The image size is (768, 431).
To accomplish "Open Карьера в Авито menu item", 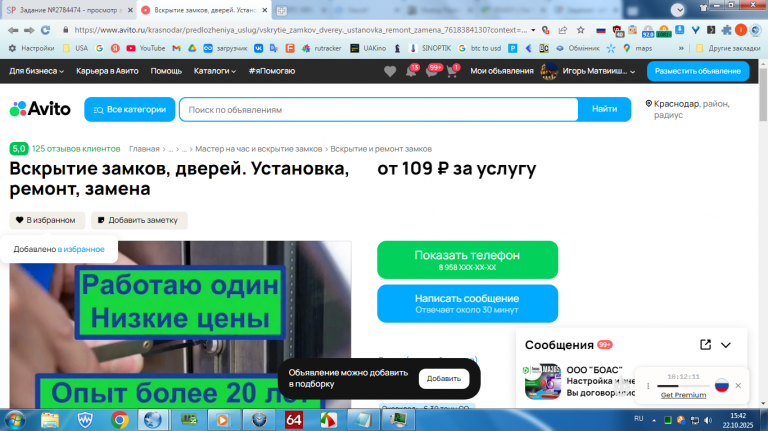I will tap(107, 71).
